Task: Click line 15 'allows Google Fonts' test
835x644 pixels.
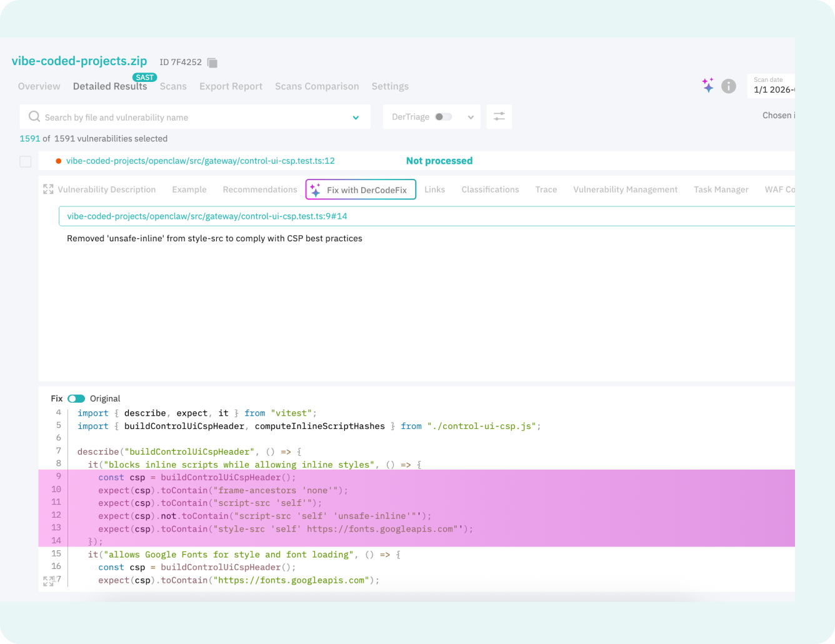Action: click(244, 555)
